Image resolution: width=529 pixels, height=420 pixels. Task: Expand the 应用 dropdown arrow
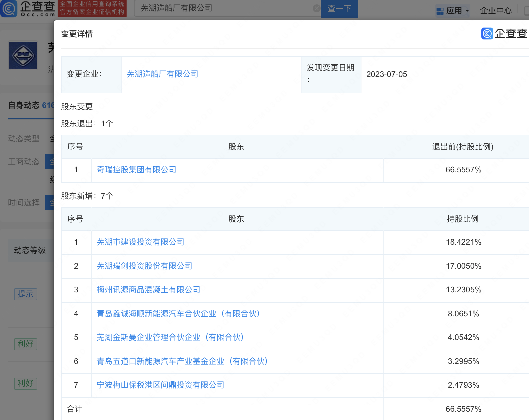pyautogui.click(x=467, y=11)
